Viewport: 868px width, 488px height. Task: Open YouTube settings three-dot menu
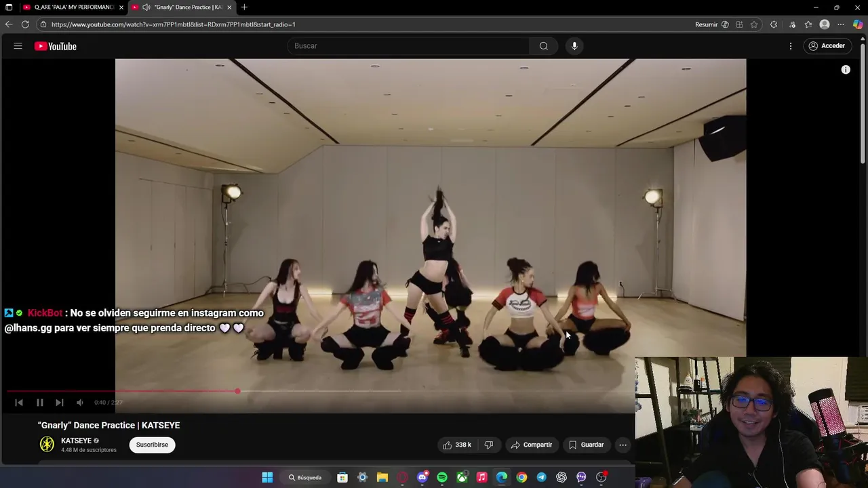click(x=791, y=46)
